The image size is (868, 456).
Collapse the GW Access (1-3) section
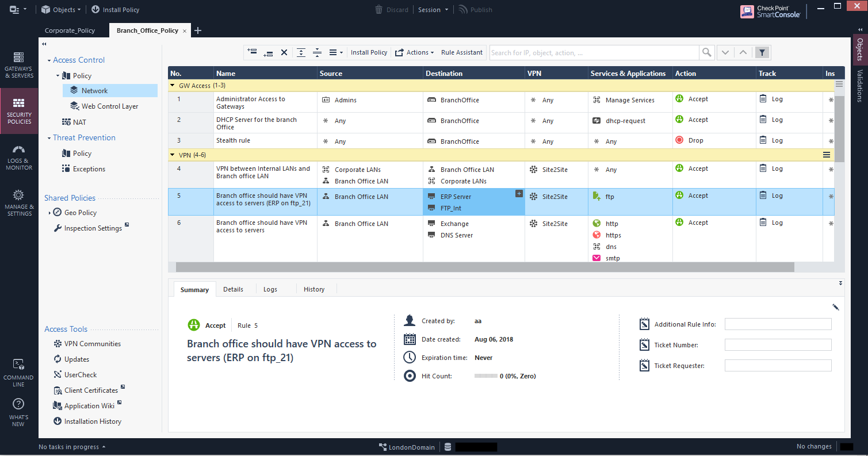[172, 86]
